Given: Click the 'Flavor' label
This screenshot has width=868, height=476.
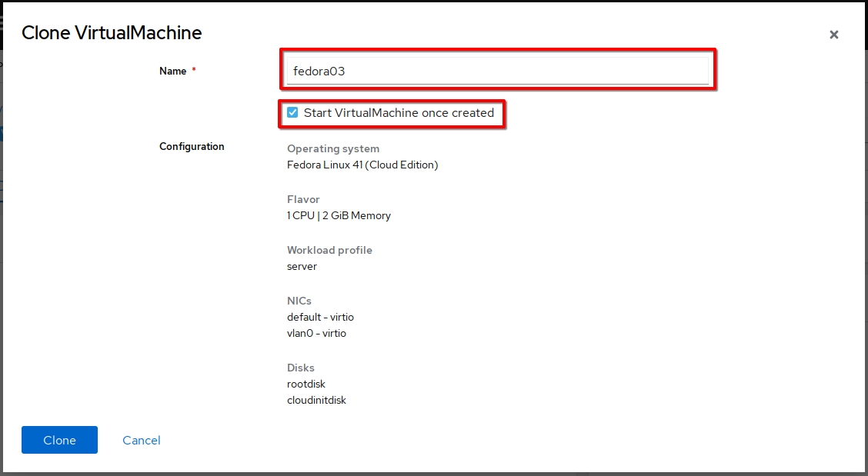Looking at the screenshot, I should 303,199.
